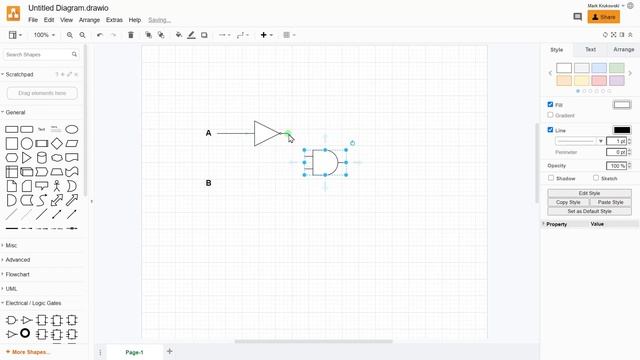Viewport: 640px width, 360px height.
Task: Pick the fill color swatch next to Fill
Action: (622, 105)
